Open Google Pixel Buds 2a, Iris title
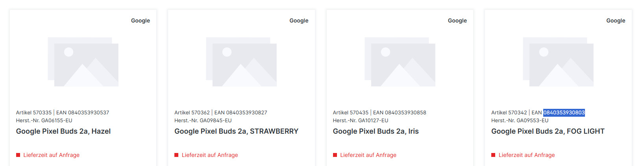The height and width of the screenshot is (166, 644). (x=376, y=131)
